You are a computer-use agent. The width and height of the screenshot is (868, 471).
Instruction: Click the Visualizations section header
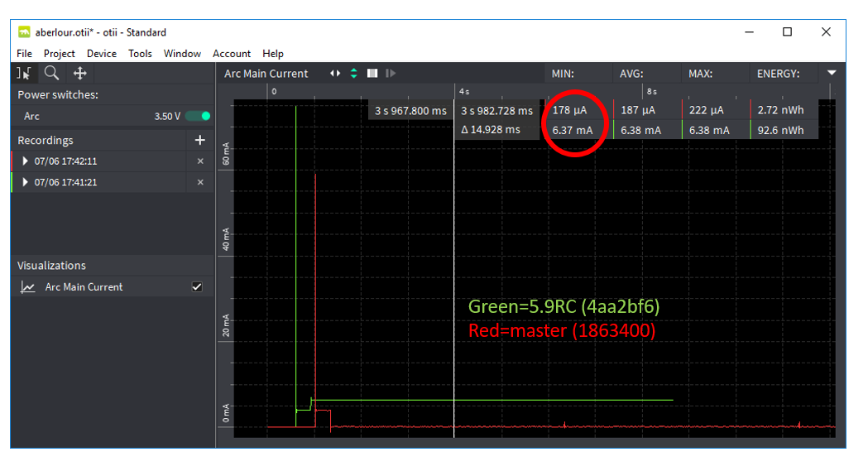(x=51, y=266)
